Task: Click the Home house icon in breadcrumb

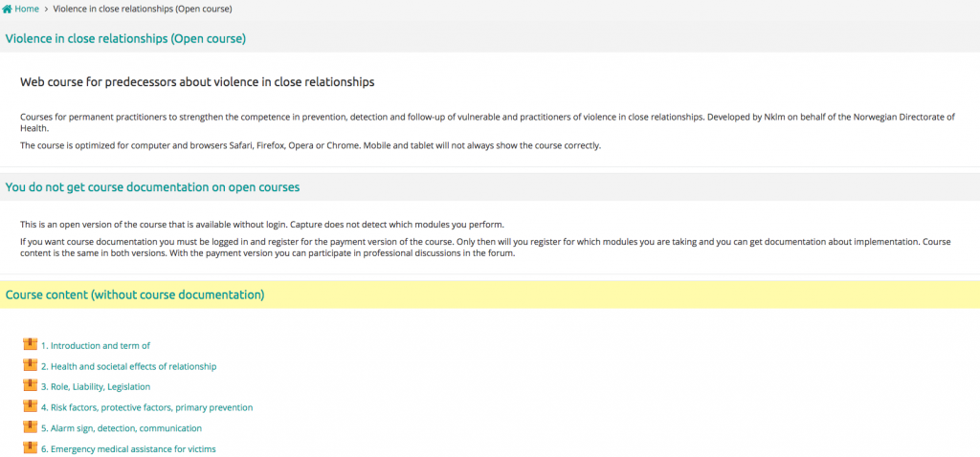Action: (x=8, y=10)
